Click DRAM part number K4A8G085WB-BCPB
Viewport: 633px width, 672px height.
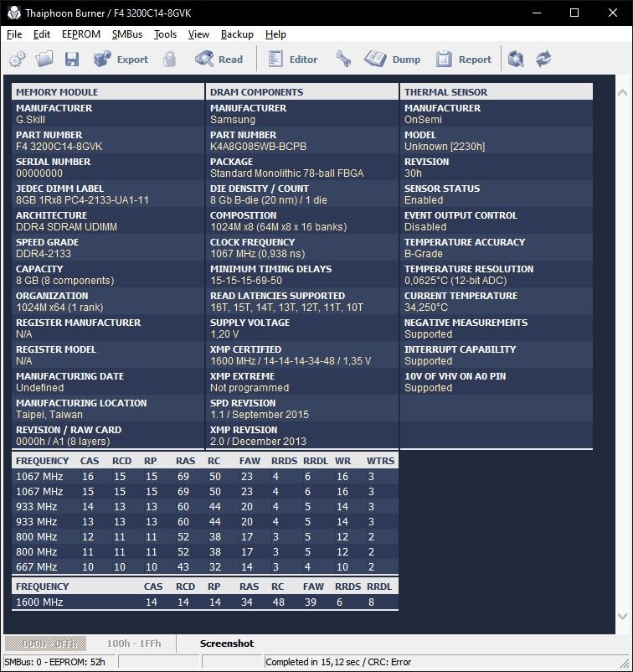[x=258, y=147]
